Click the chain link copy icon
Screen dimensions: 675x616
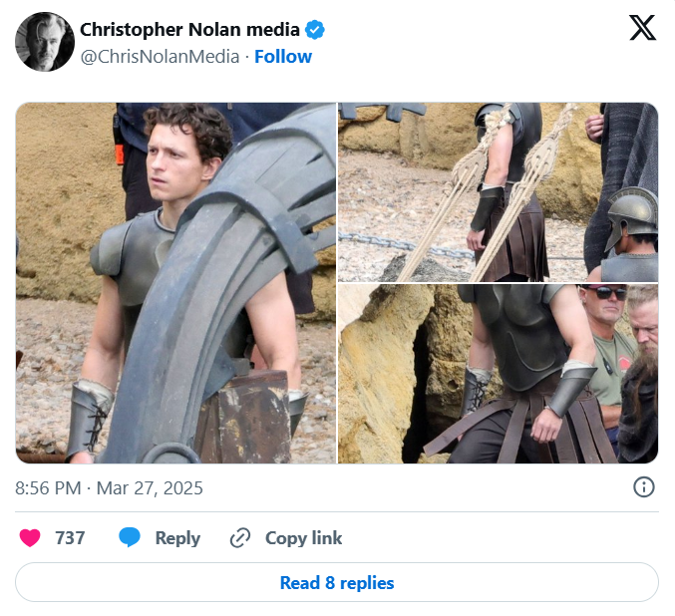tap(239, 538)
